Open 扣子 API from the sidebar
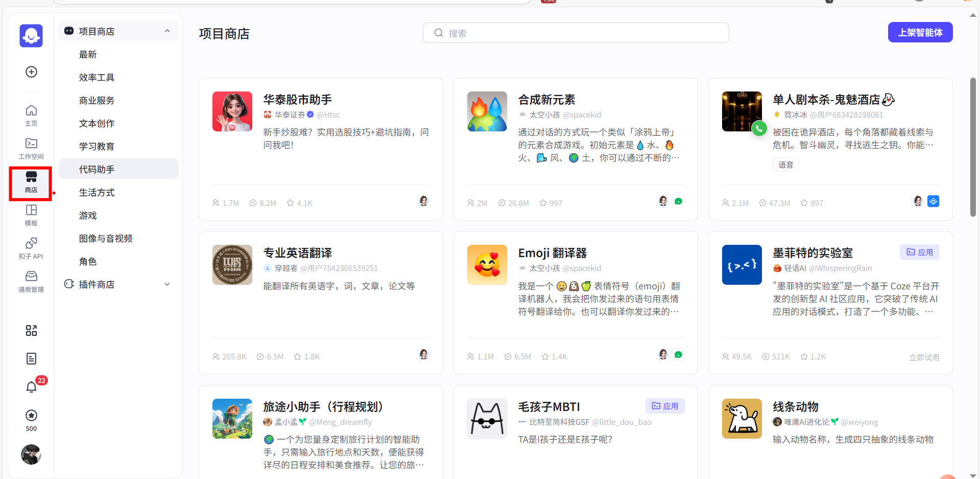 (x=31, y=248)
